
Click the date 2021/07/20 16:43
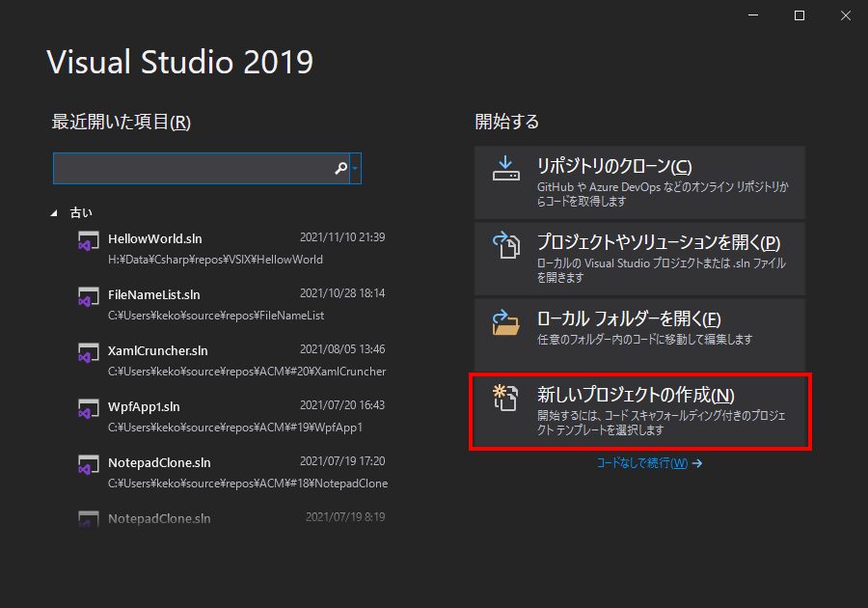(342, 404)
